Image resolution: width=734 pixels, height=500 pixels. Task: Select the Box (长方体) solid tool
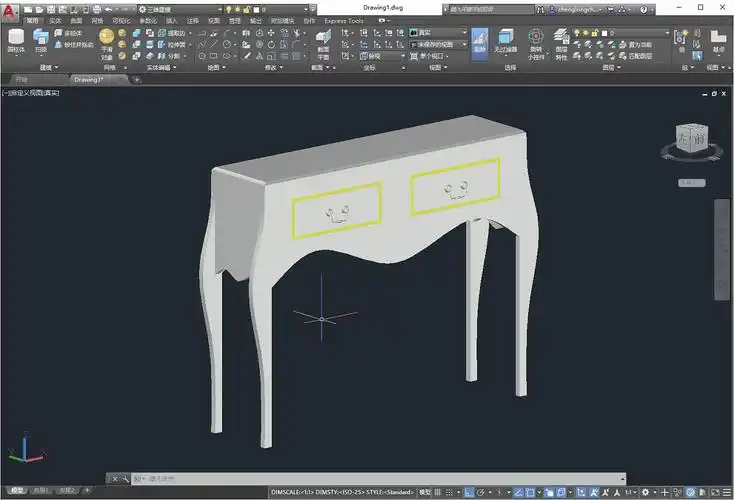click(x=16, y=40)
